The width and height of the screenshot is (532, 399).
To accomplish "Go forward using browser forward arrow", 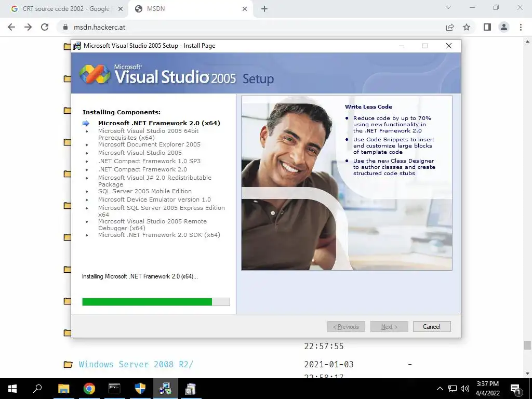I will (x=28, y=27).
